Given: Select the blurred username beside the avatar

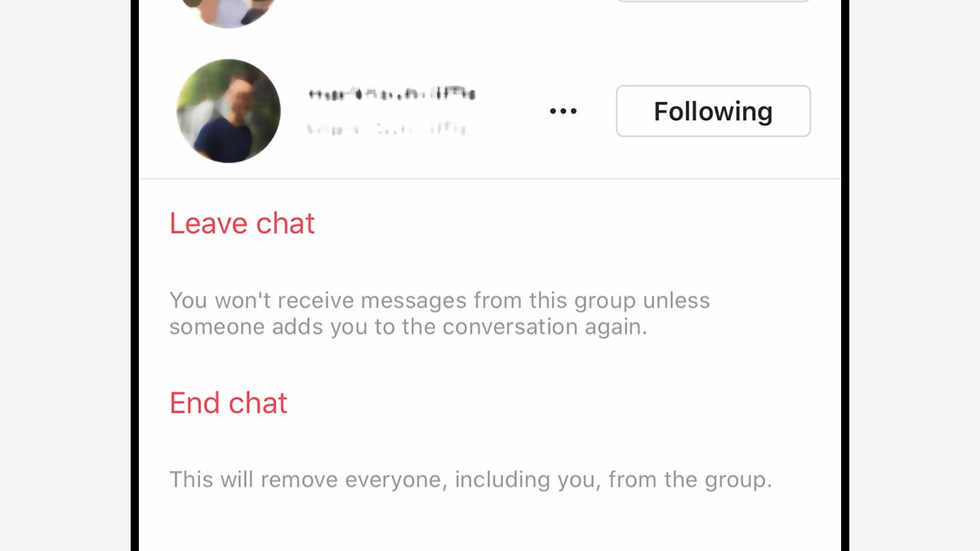Looking at the screenshot, I should click(x=392, y=94).
